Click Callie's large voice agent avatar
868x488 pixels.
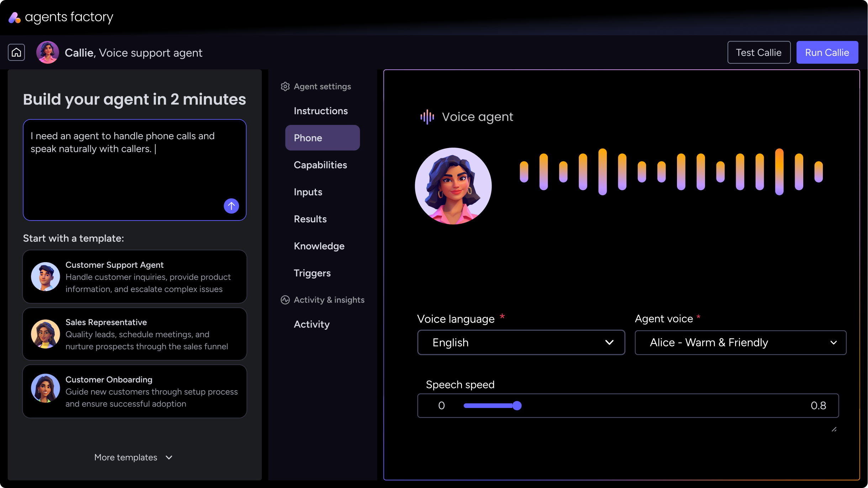click(453, 186)
